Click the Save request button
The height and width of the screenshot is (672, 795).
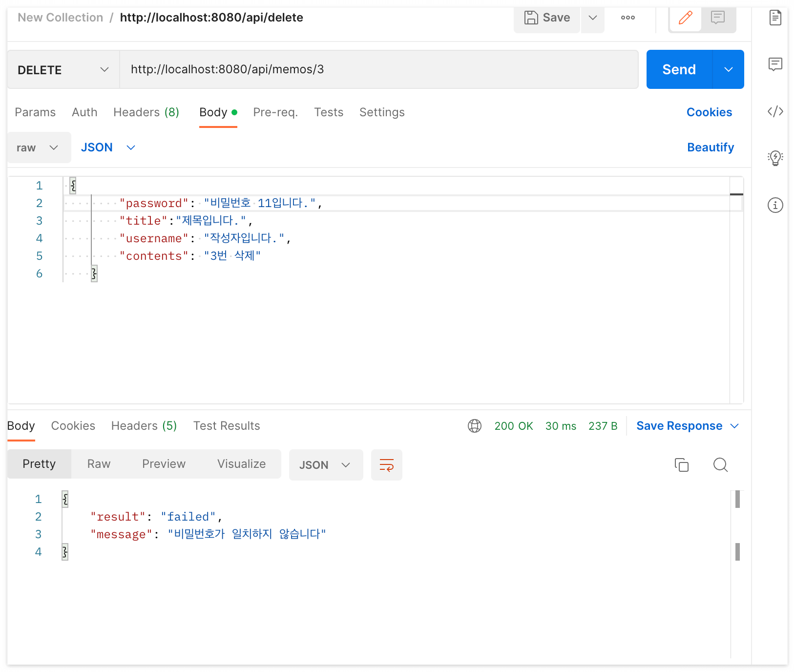pyautogui.click(x=547, y=18)
